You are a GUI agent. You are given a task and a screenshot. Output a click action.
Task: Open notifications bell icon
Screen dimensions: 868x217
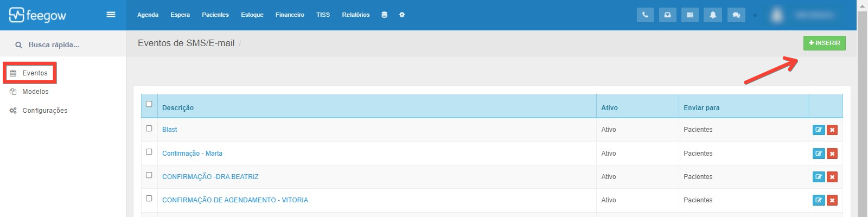[713, 15]
